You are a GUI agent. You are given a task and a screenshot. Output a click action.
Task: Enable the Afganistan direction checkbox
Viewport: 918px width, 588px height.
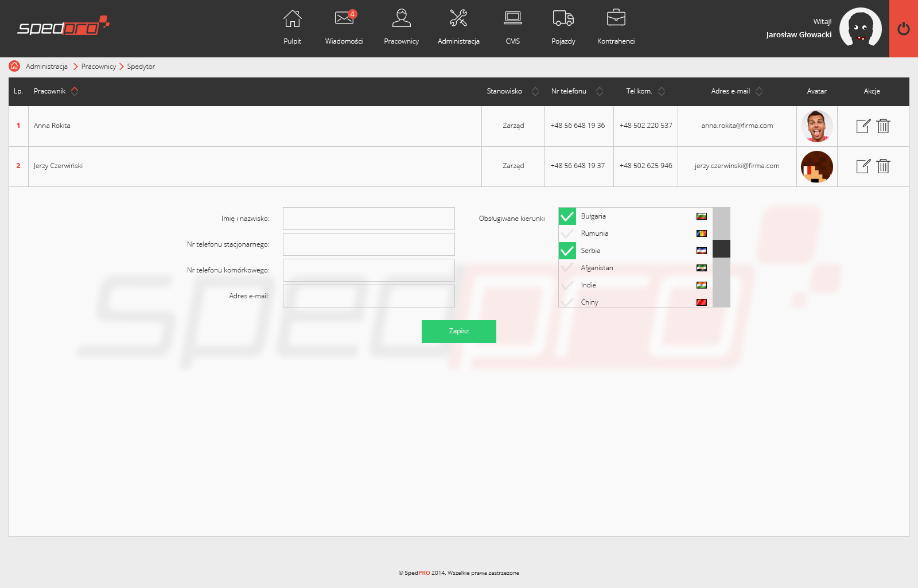[567, 268]
